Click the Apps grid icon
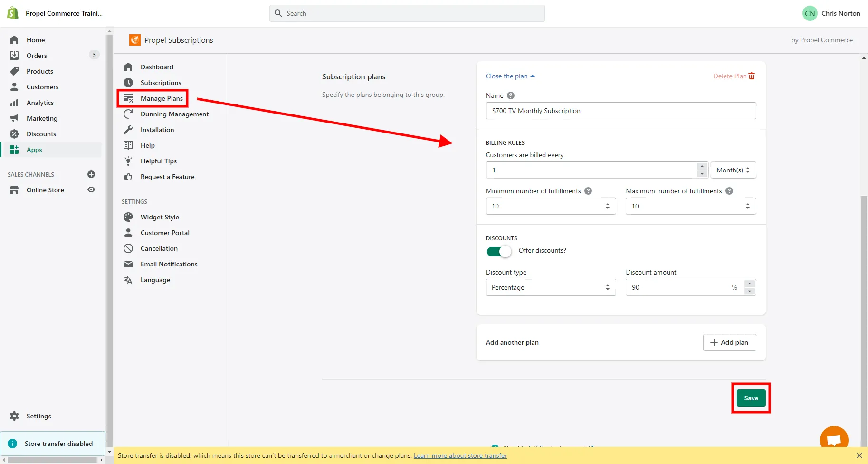The width and height of the screenshot is (868, 464). [14, 150]
